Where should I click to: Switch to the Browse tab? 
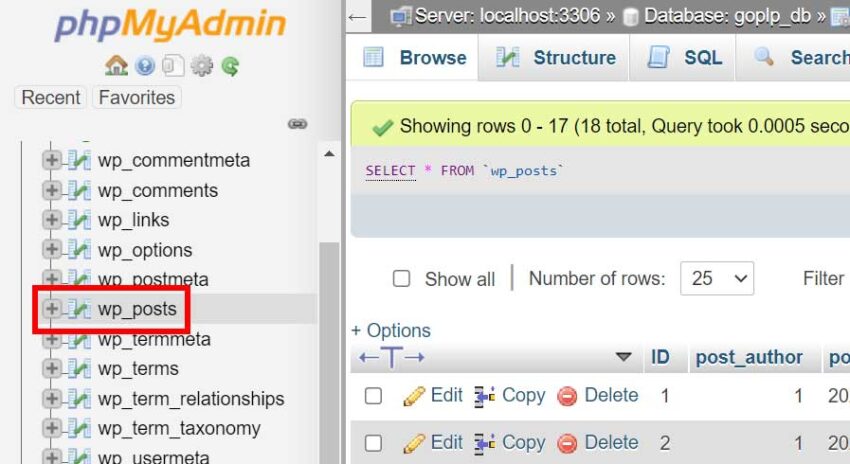(x=414, y=57)
